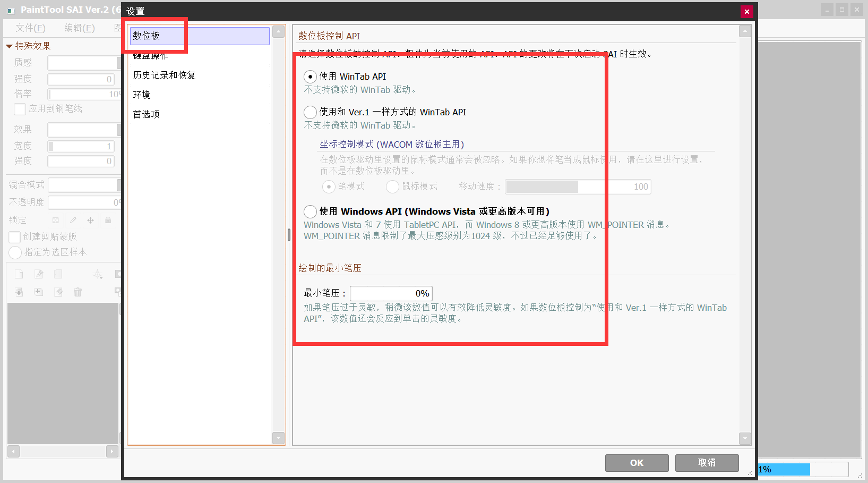Click lock transparency icon in main window
Image resolution: width=868 pixels, height=483 pixels.
[55, 220]
